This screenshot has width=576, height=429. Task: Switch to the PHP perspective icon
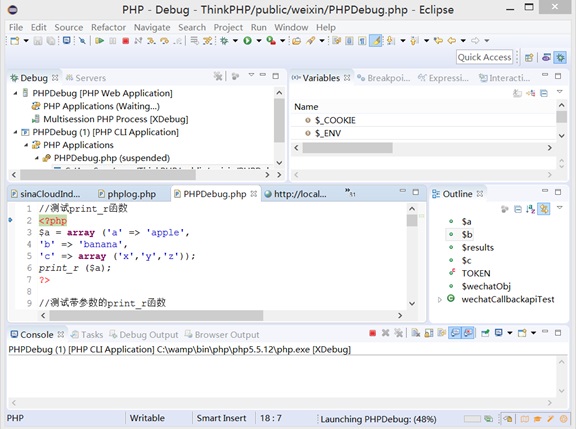(x=546, y=58)
